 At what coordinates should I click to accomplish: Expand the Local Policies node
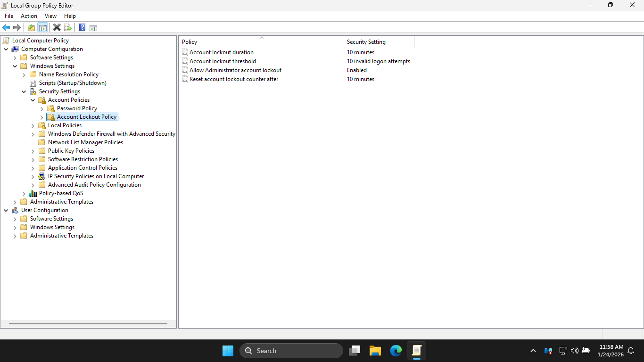point(33,125)
